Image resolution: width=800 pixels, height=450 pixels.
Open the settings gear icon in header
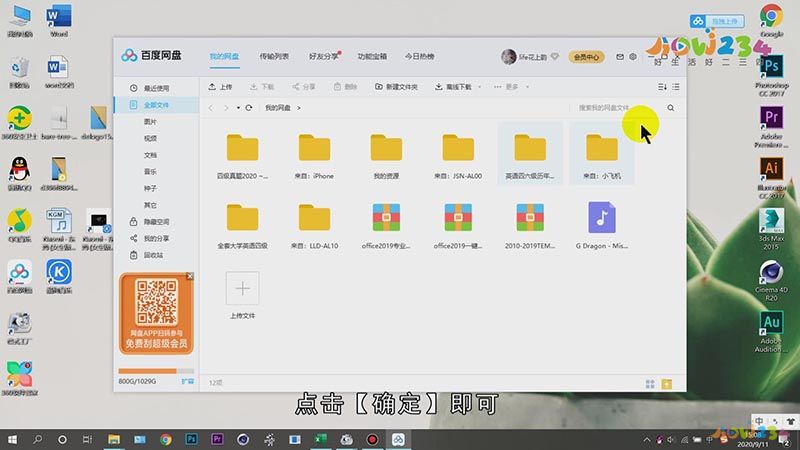pyautogui.click(x=633, y=57)
